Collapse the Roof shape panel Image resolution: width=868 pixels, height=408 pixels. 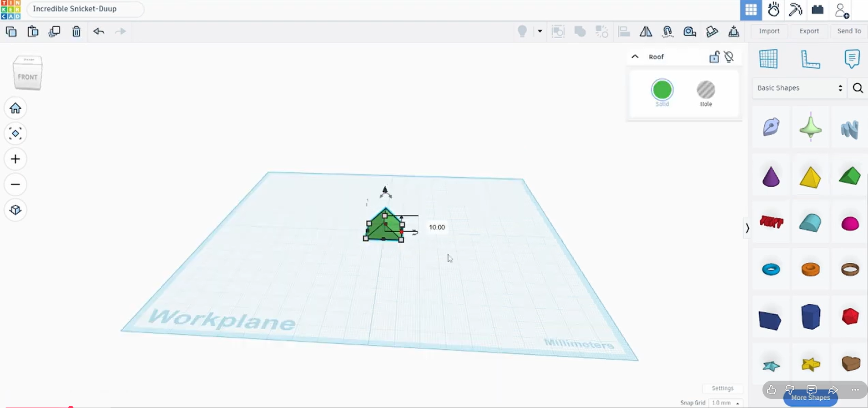coord(635,56)
